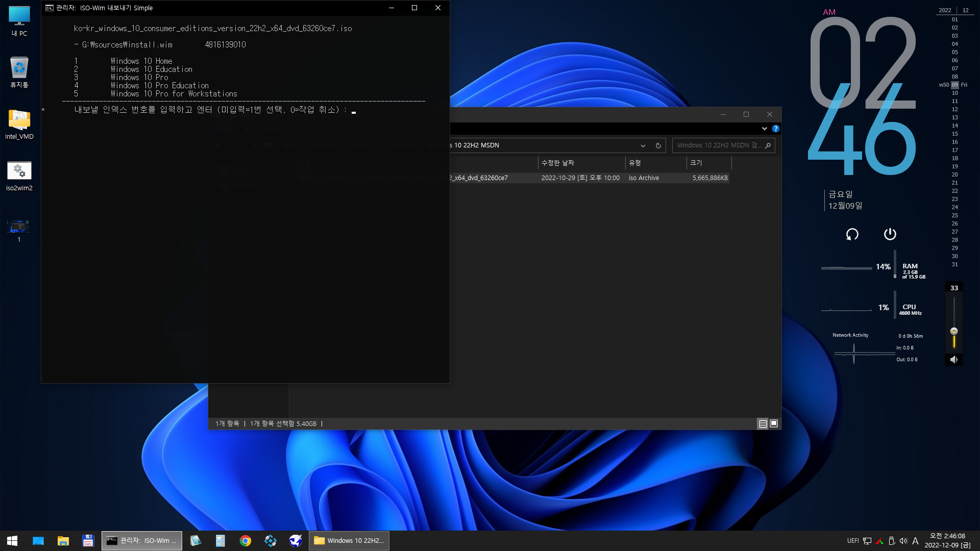Sort by 크기 column header
Image resolution: width=980 pixels, height=551 pixels.
(709, 163)
